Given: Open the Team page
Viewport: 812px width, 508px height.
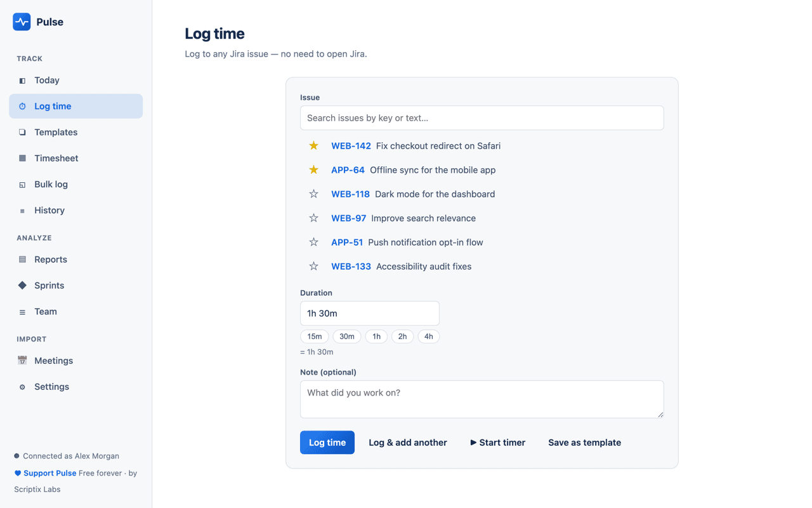Looking at the screenshot, I should 75,312.
